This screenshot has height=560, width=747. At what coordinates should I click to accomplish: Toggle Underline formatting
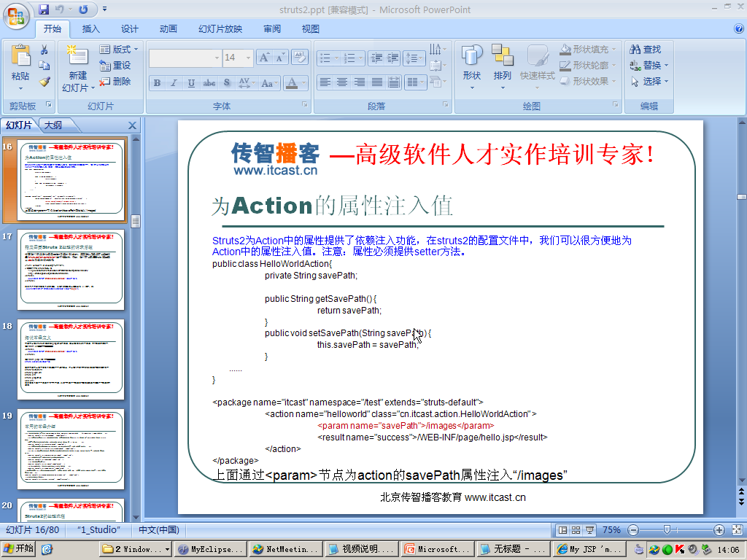pos(191,83)
